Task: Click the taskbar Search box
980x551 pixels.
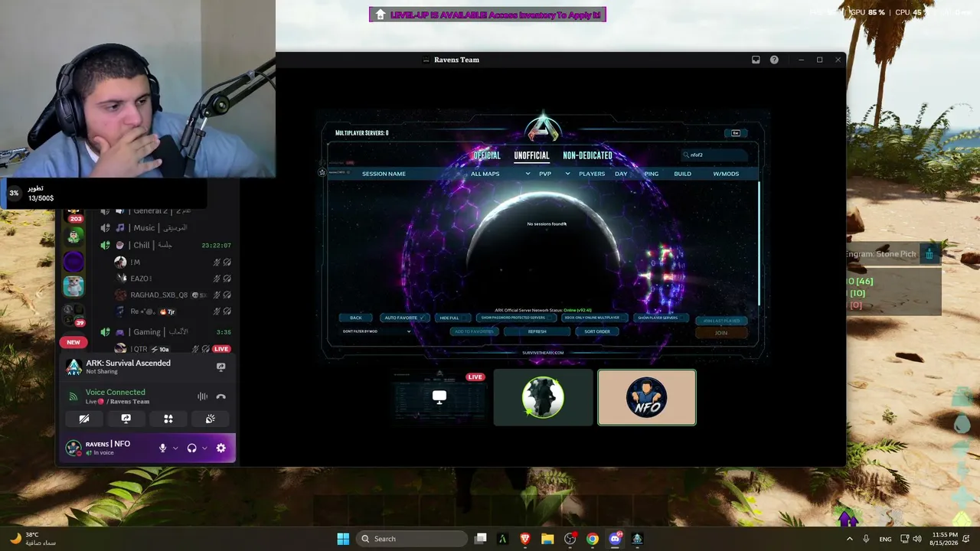Action: [412, 539]
